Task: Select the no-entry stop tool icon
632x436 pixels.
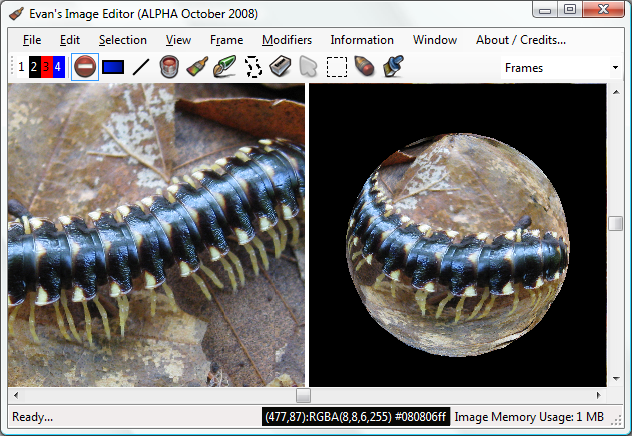Action: 85,67
